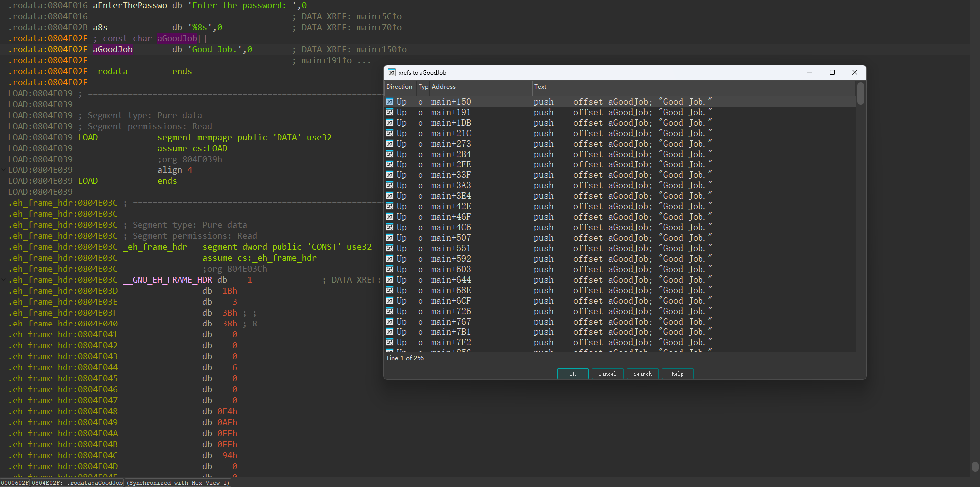Viewport: 980px width, 487px height.
Task: Follow the main+191 data xref in disassembly
Action: point(327,61)
